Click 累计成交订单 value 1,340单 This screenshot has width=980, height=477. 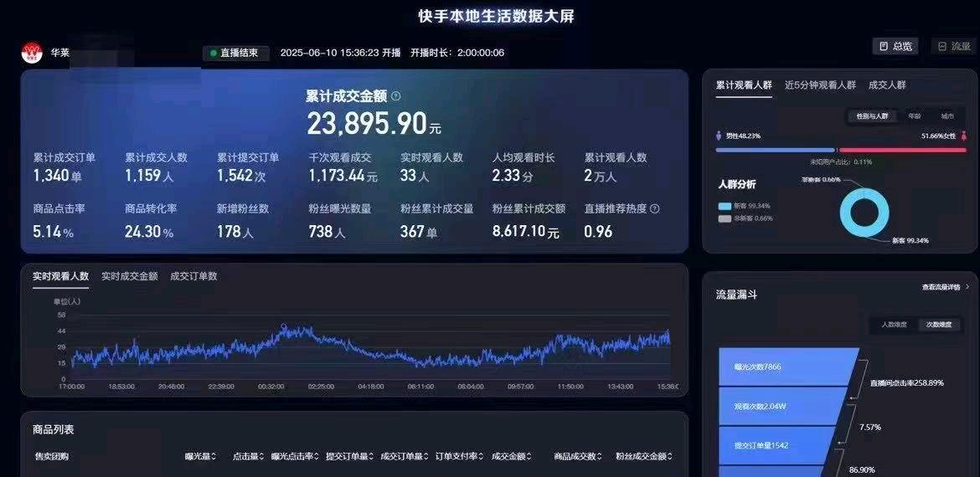(x=58, y=176)
